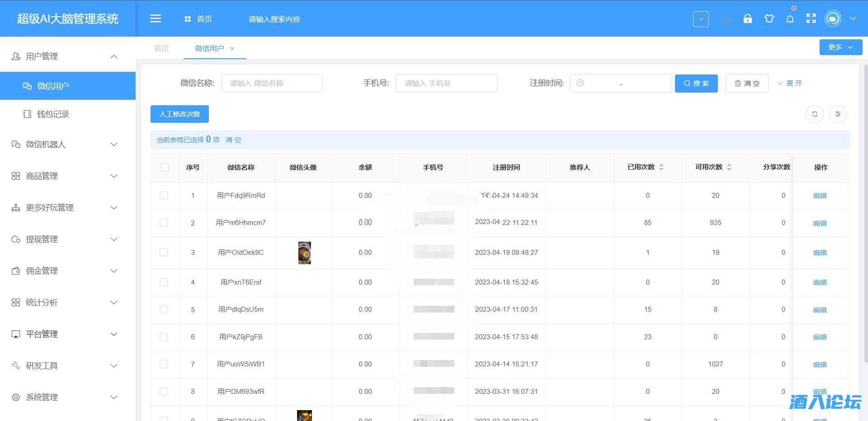868x421 pixels.
Task: Click the user avatar icon
Action: tap(833, 19)
